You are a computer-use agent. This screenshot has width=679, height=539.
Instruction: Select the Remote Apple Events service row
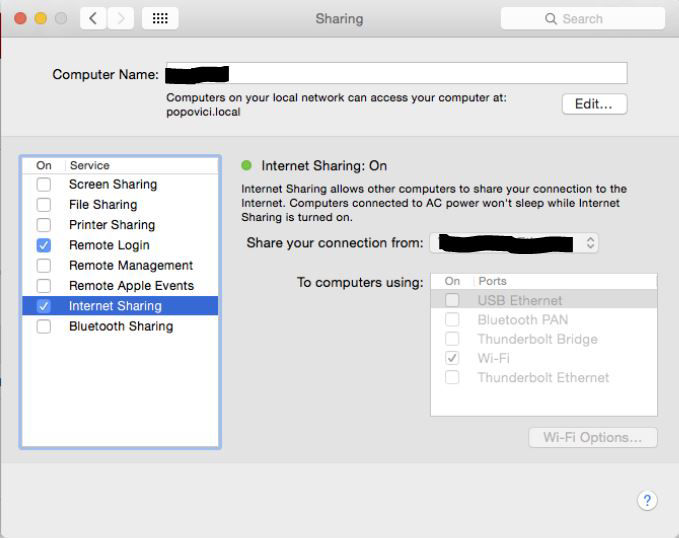pos(120,286)
